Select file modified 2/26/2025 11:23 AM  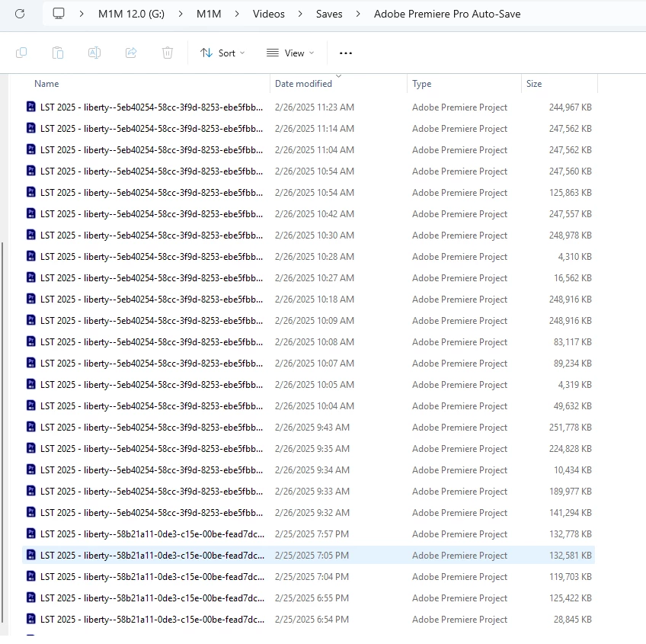pos(309,107)
